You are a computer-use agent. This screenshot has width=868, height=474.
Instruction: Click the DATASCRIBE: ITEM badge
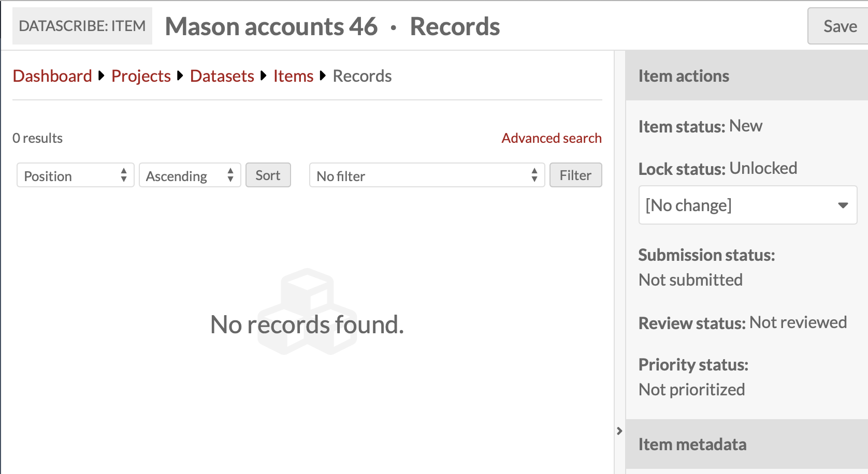tap(82, 25)
